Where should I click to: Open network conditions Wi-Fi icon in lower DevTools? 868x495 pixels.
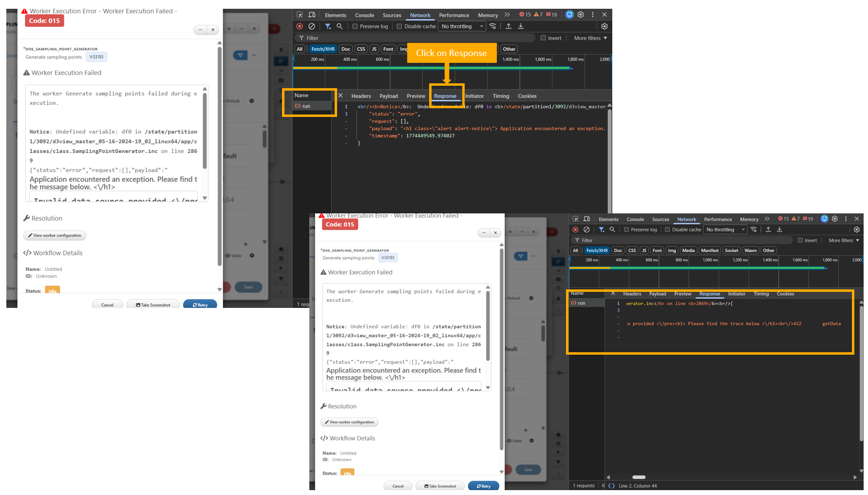point(754,229)
